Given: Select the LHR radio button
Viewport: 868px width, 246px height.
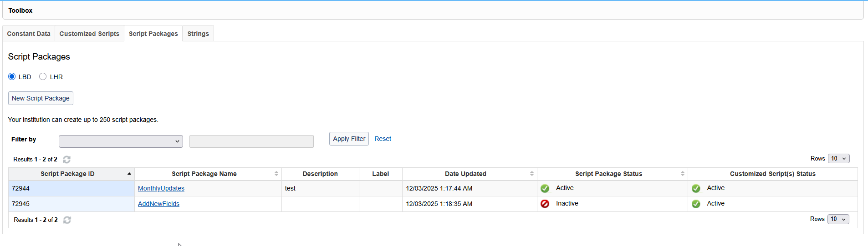Looking at the screenshot, I should pyautogui.click(x=43, y=76).
